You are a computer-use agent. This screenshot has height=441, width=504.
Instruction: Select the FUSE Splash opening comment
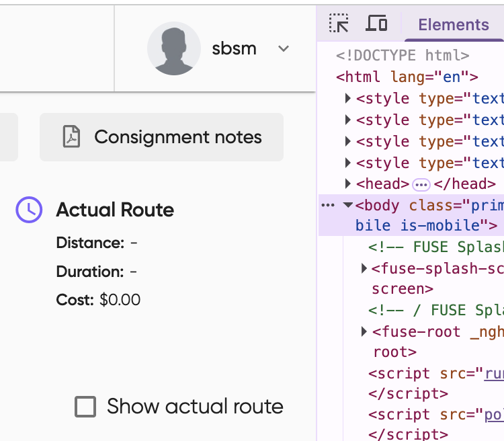coord(436,247)
